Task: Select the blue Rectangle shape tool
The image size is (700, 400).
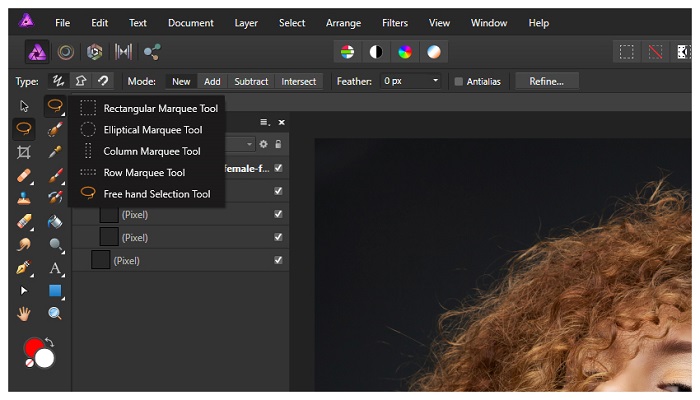Action: click(55, 291)
